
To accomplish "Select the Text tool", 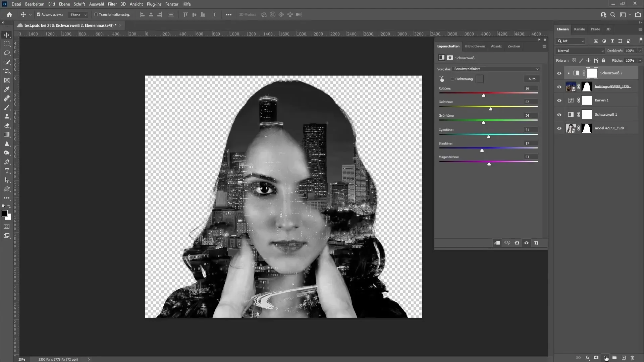I will [7, 171].
